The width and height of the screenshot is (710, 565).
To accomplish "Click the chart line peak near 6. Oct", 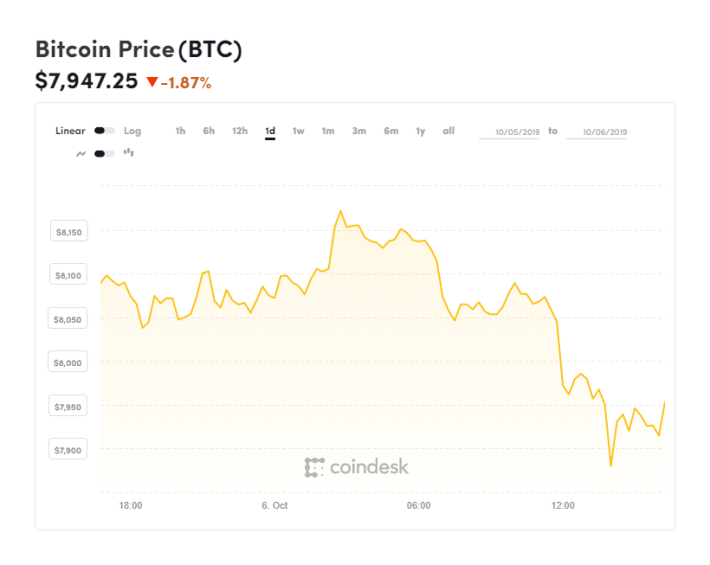I will 341,211.
